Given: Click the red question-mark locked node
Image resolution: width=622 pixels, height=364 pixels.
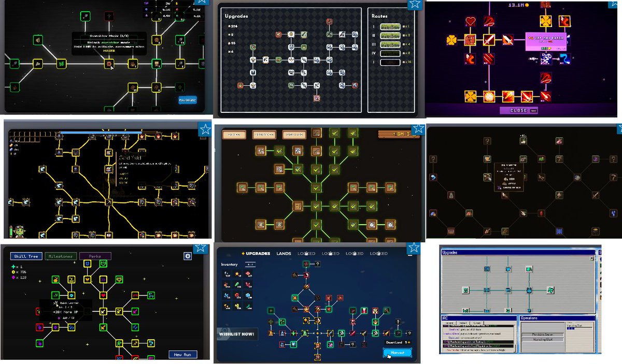Looking at the screenshot, I should click(109, 17).
